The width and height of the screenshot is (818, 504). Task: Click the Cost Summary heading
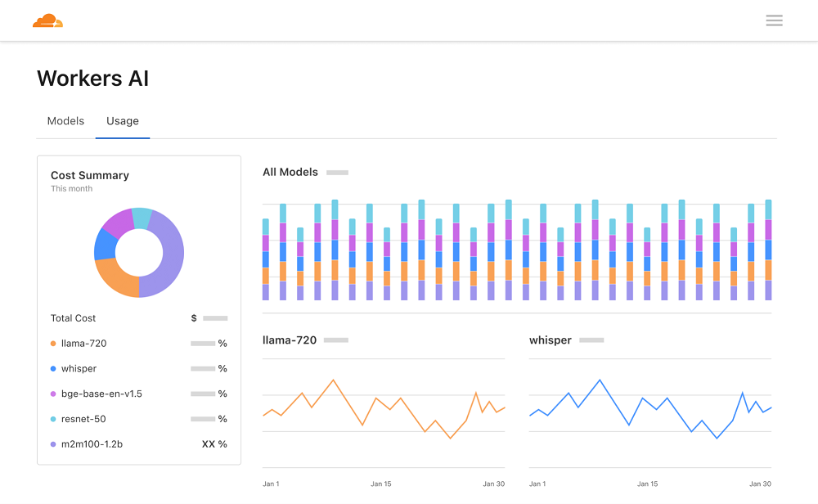tap(90, 175)
